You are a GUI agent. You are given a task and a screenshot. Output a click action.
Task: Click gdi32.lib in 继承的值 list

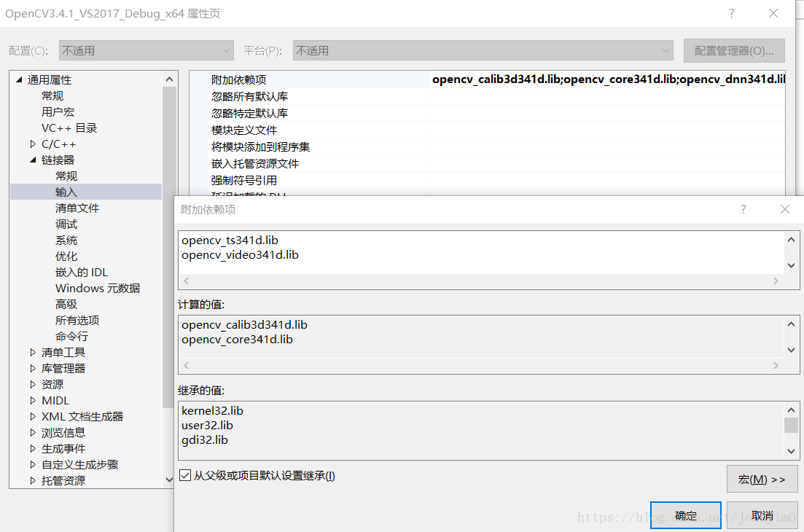[205, 439]
